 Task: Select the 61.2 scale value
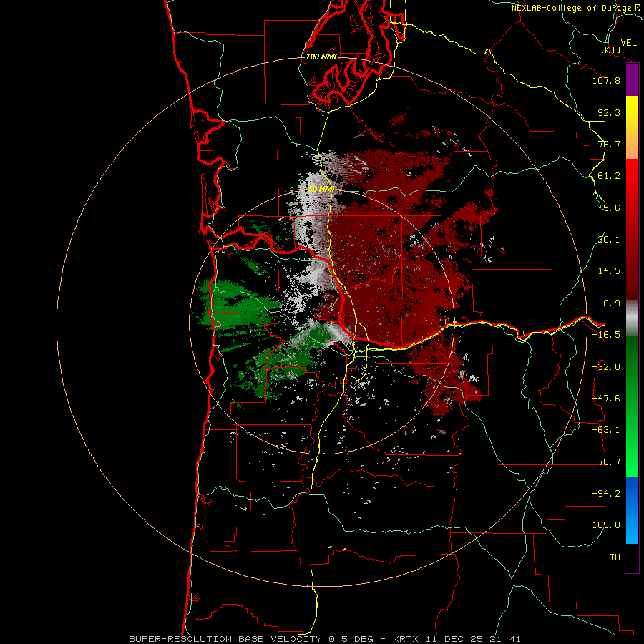coord(609,176)
